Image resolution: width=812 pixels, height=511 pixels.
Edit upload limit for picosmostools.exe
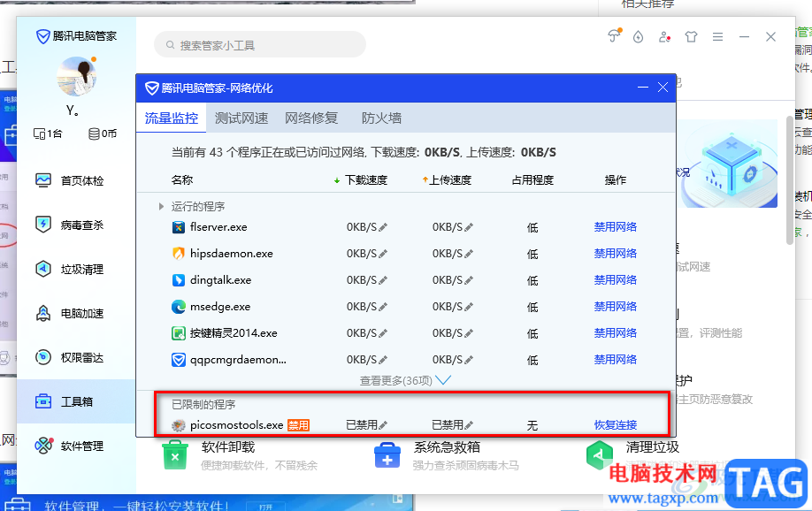pyautogui.click(x=469, y=425)
